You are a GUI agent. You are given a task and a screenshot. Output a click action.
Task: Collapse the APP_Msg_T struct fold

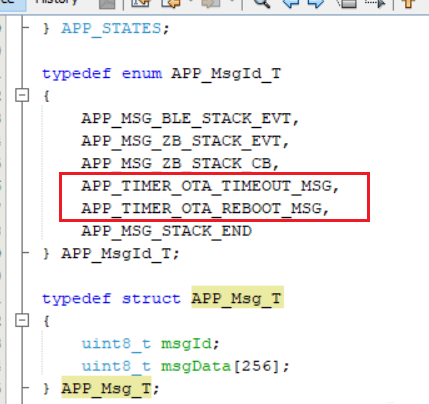22,321
